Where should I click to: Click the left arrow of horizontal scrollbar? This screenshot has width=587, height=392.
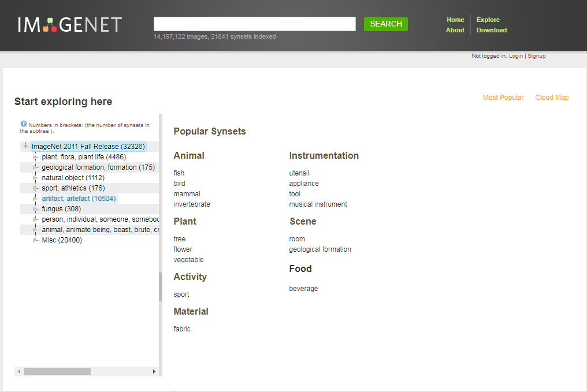point(19,371)
